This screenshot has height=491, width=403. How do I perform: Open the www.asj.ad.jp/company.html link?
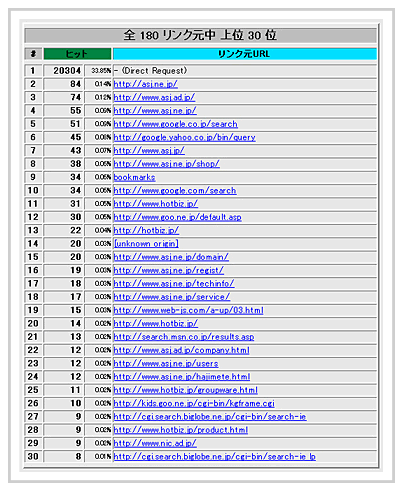[x=181, y=350]
